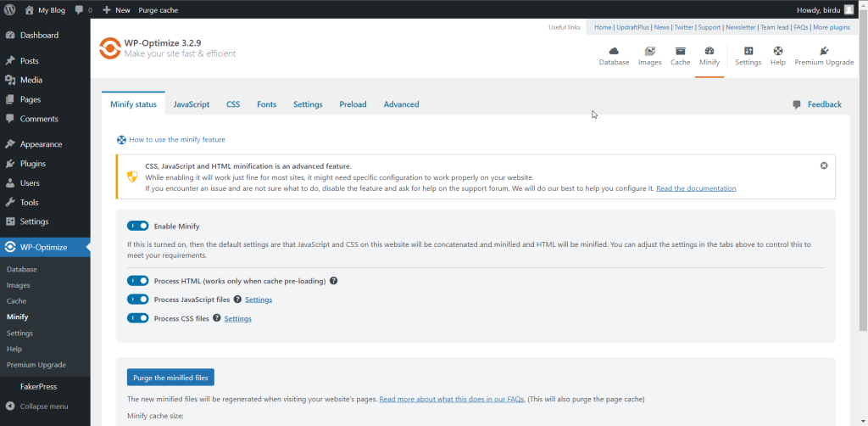Click help icon beside Process HTML
868x426 pixels.
tap(334, 281)
